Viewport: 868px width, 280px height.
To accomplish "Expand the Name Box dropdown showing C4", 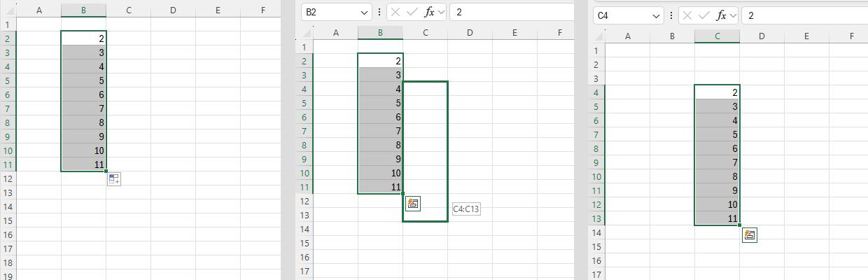I will coord(656,15).
